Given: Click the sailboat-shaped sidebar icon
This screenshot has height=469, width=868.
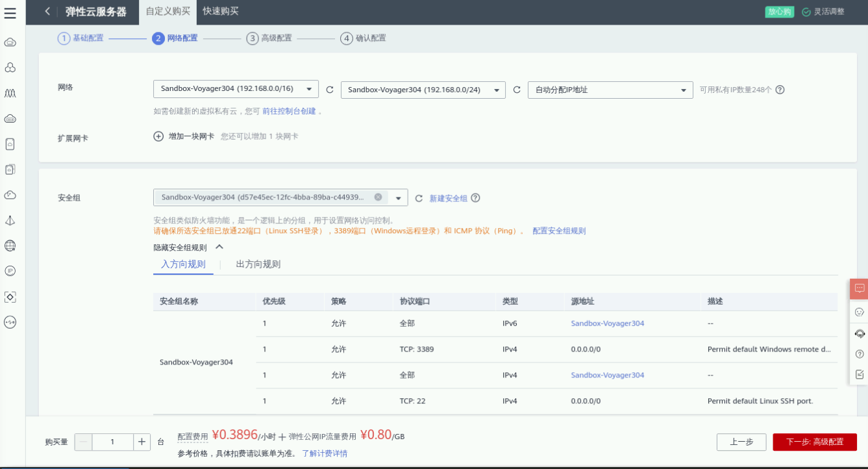Looking at the screenshot, I should [x=10, y=220].
